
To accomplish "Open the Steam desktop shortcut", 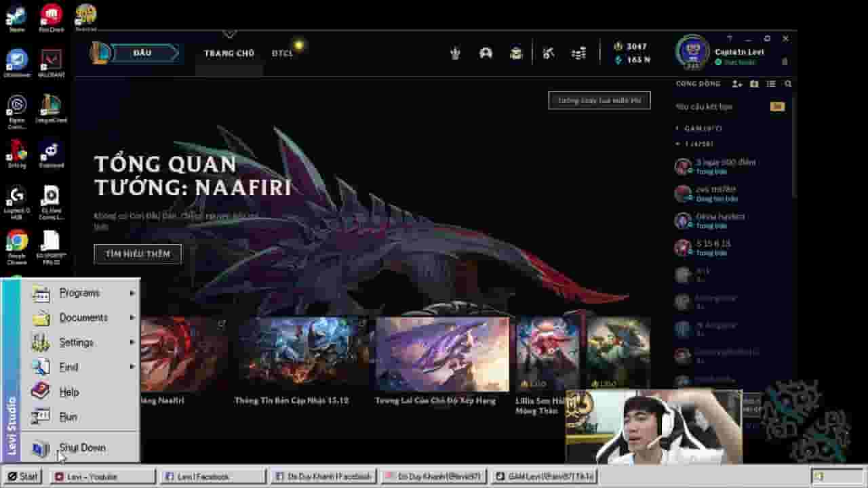I will tap(16, 17).
